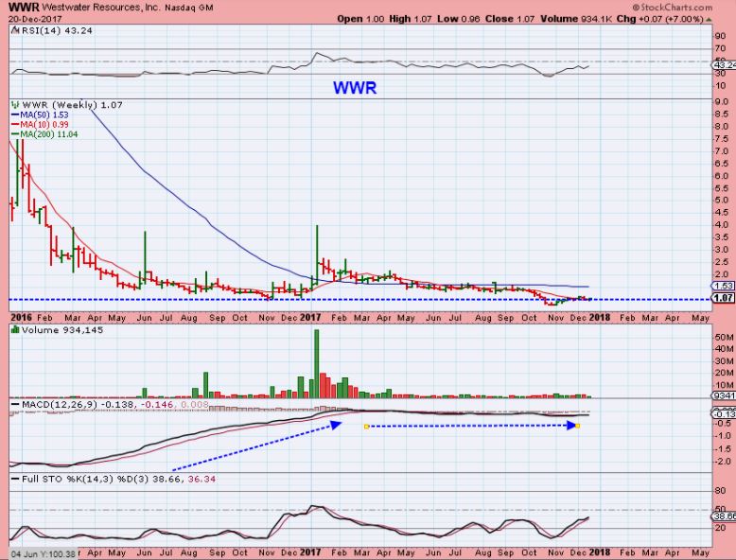Click the 90 label on RSI axis

pyautogui.click(x=720, y=37)
